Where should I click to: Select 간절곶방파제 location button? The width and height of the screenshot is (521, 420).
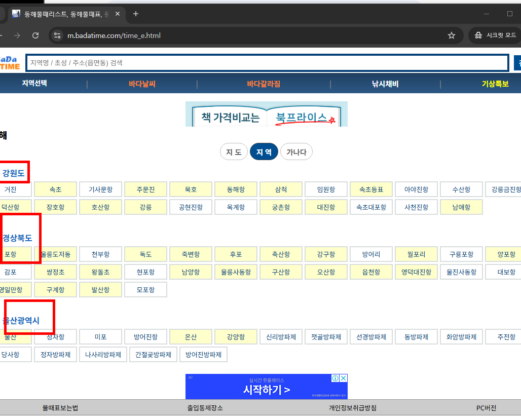[x=153, y=354]
